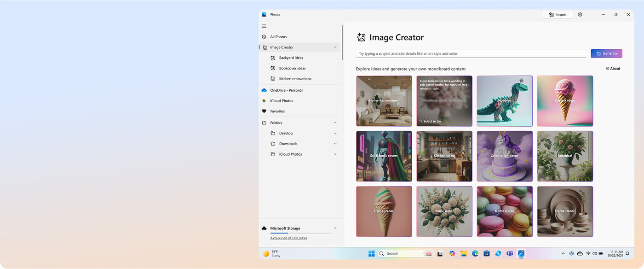
Task: Select the Home Decor ice cream cone card
Action: (x=384, y=211)
